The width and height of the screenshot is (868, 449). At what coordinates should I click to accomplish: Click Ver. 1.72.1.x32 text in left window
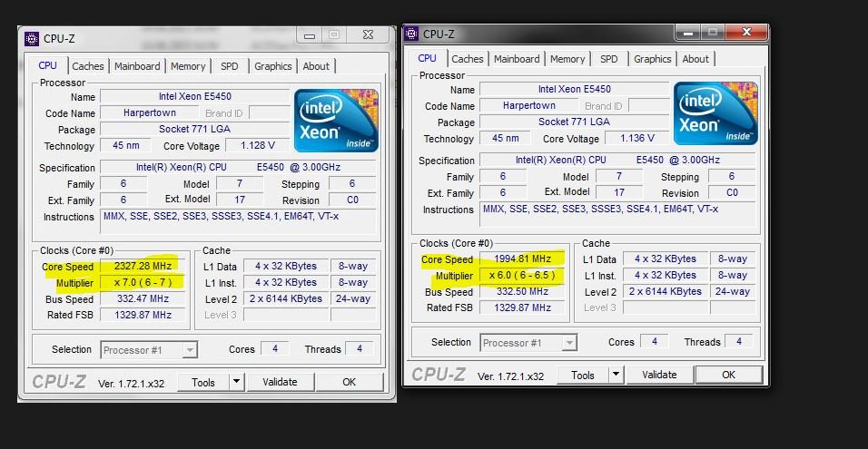pos(131,384)
